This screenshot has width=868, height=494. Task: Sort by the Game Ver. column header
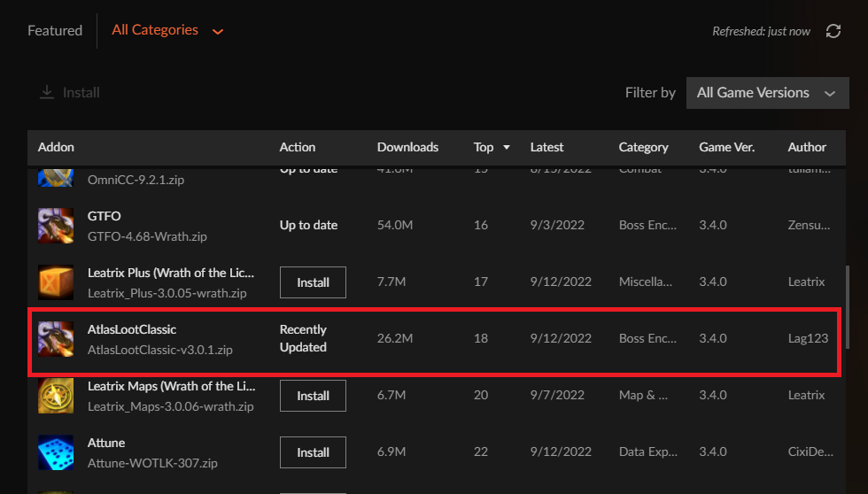726,147
